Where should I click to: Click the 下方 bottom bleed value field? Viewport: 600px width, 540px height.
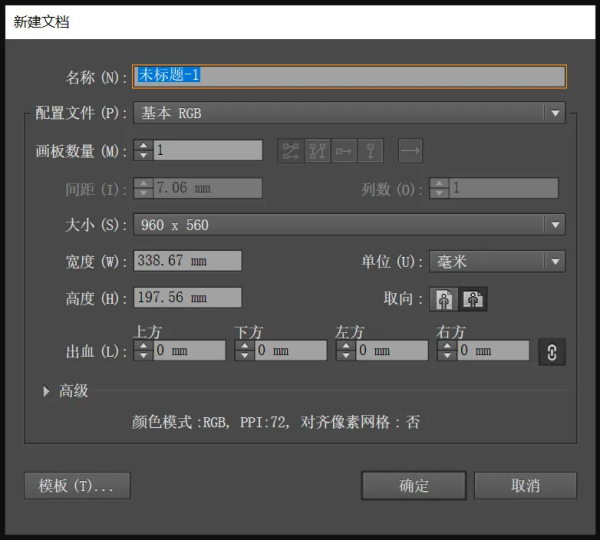[291, 350]
